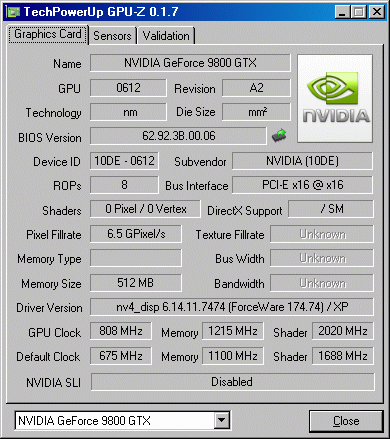The width and height of the screenshot is (390, 439).
Task: Click the Default Clock field 675 MHz
Action: [121, 356]
